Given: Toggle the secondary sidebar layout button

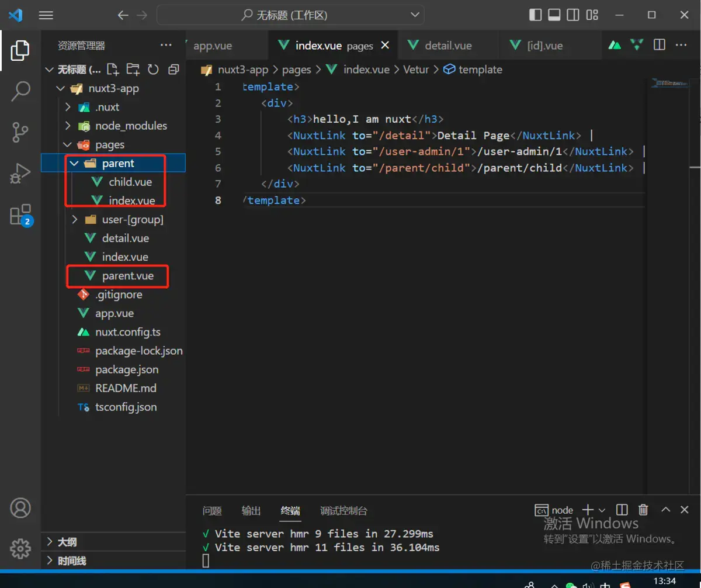Looking at the screenshot, I should 573,15.
